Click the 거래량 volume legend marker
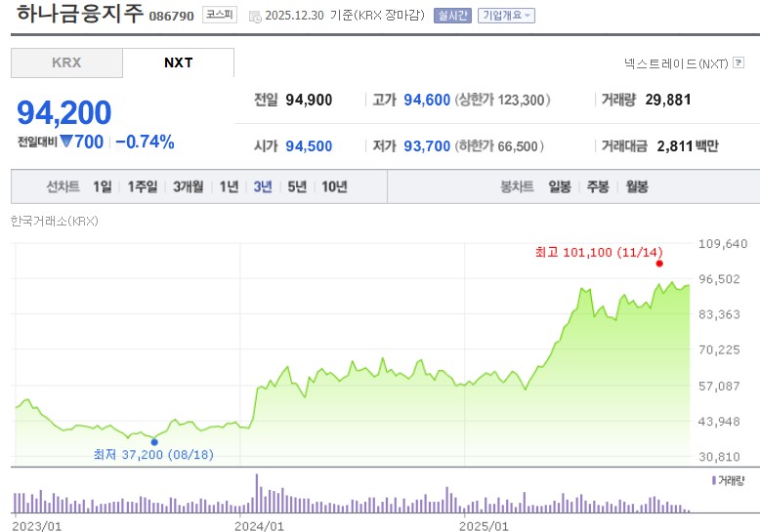760x532 pixels. click(x=714, y=480)
